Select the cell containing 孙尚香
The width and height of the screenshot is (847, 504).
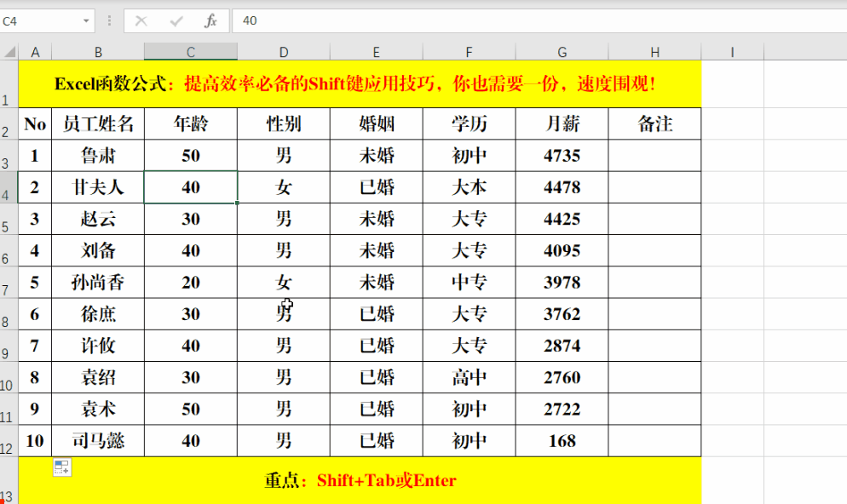98,282
